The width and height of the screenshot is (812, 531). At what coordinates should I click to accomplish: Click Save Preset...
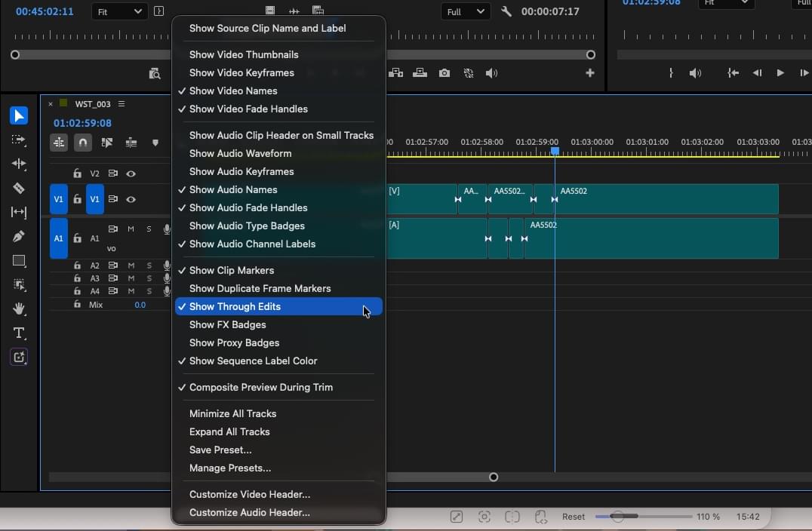tap(278, 450)
